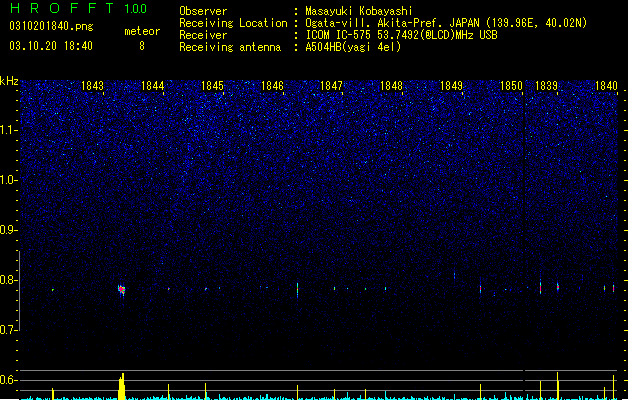Click the 1846 time marker label

click(x=272, y=86)
